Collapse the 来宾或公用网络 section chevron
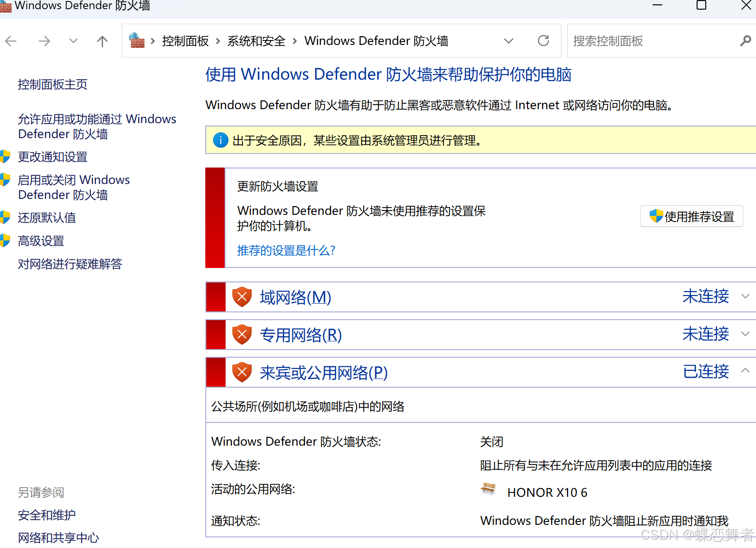The image size is (756, 548). pos(745,371)
